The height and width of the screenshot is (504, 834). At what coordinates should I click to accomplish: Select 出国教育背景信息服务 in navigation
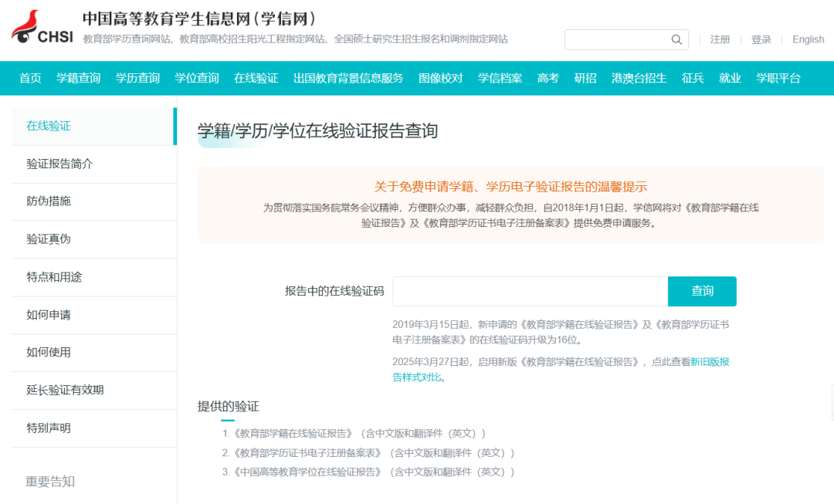[348, 78]
